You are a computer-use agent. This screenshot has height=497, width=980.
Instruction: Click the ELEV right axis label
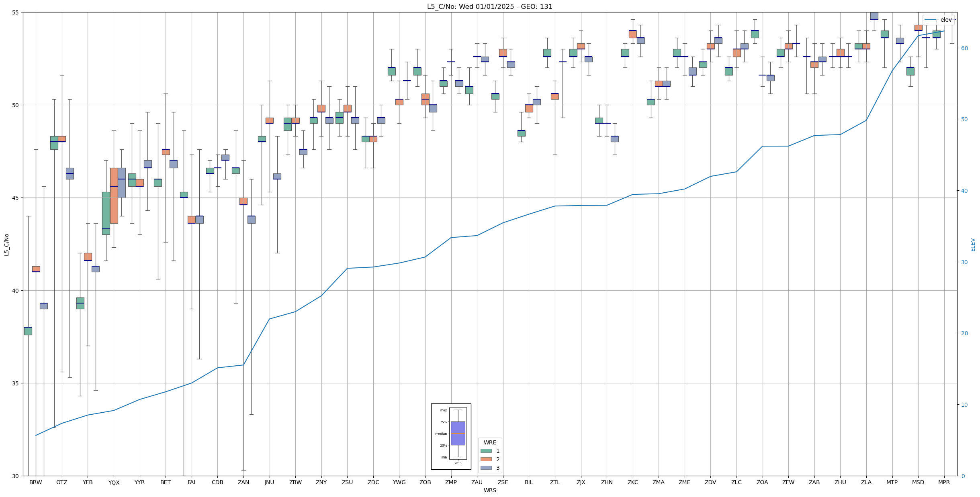coord(973,244)
